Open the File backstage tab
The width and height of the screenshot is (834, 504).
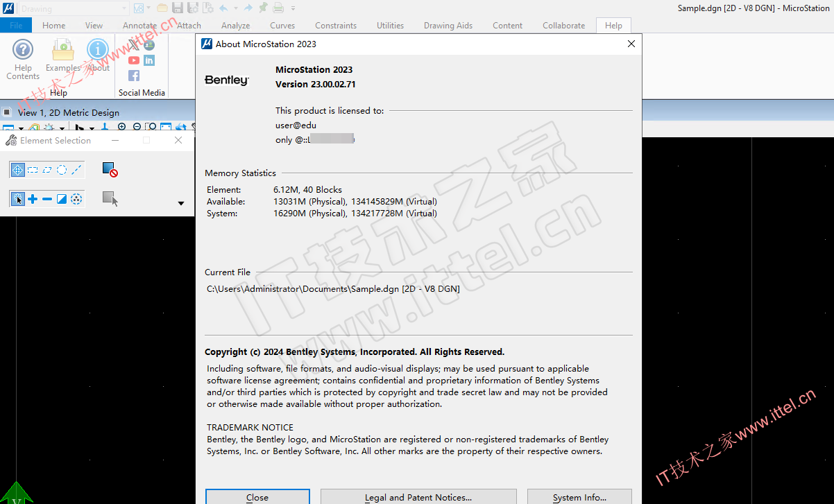click(16, 25)
